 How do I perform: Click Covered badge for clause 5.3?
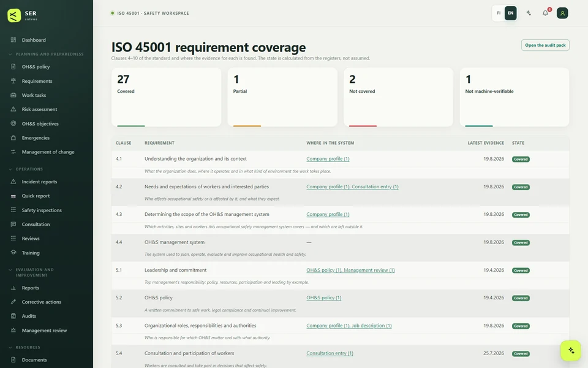[521, 326]
